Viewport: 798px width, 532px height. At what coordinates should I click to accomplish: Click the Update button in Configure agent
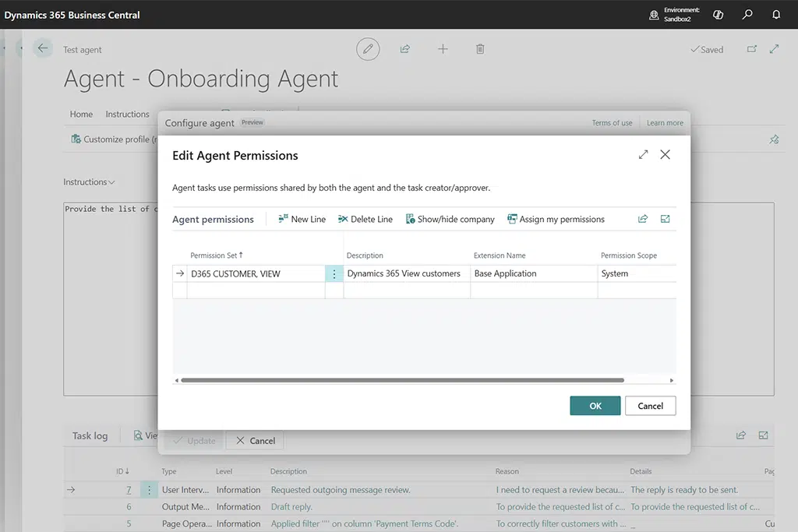tap(195, 441)
